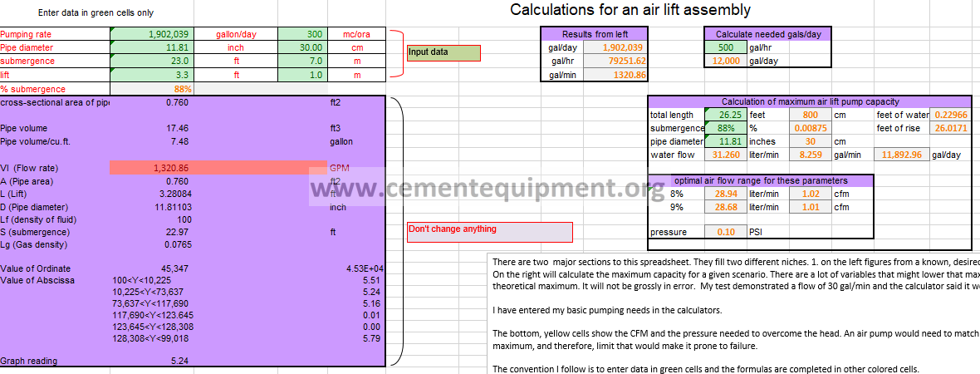Screen dimensions: 980x374
Task: Click the submergence 88% green cell in capacity table
Action: [x=725, y=128]
